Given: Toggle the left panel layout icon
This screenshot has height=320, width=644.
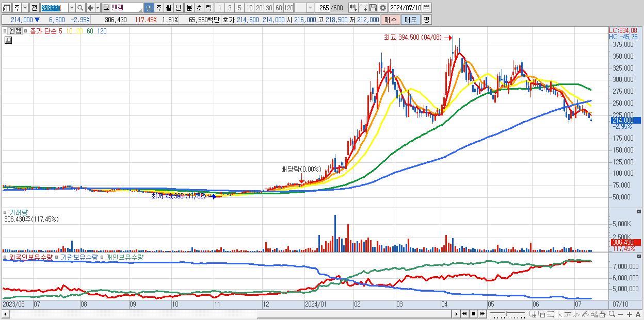Looking at the screenshot, I should click(7, 8).
